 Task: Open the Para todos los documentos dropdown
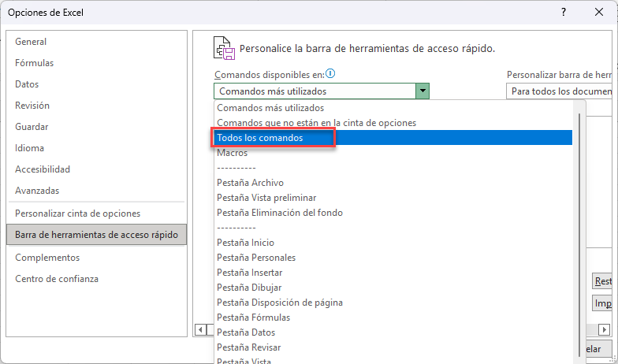[561, 91]
